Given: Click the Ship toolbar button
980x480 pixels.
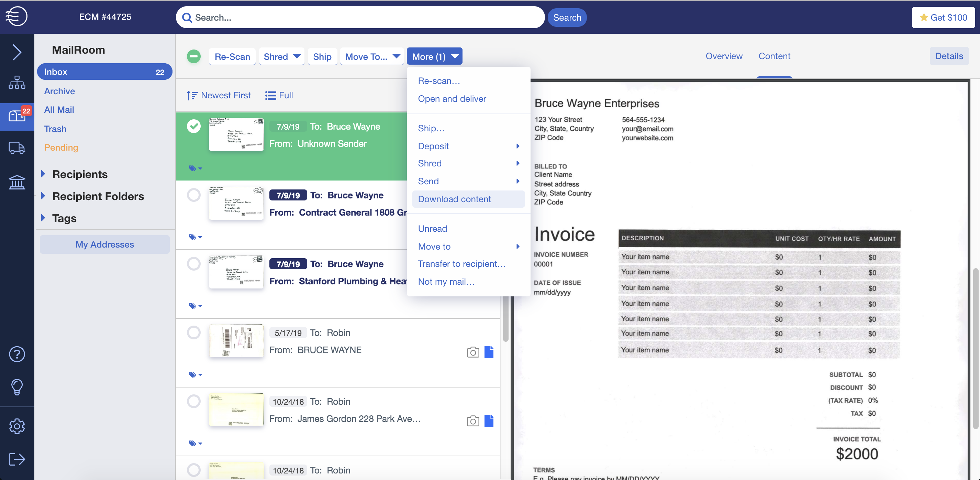Looking at the screenshot, I should (x=322, y=56).
